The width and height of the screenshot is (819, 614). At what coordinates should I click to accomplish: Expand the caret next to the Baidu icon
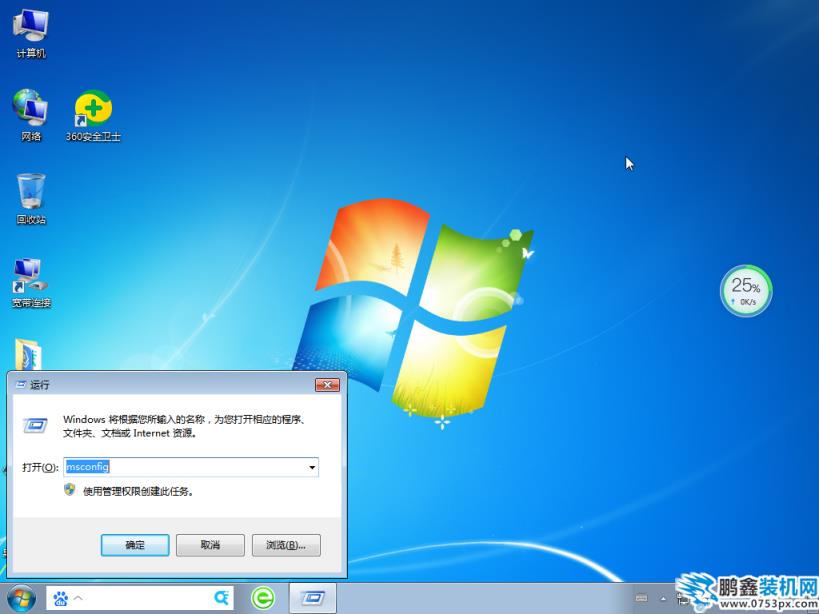point(78,598)
